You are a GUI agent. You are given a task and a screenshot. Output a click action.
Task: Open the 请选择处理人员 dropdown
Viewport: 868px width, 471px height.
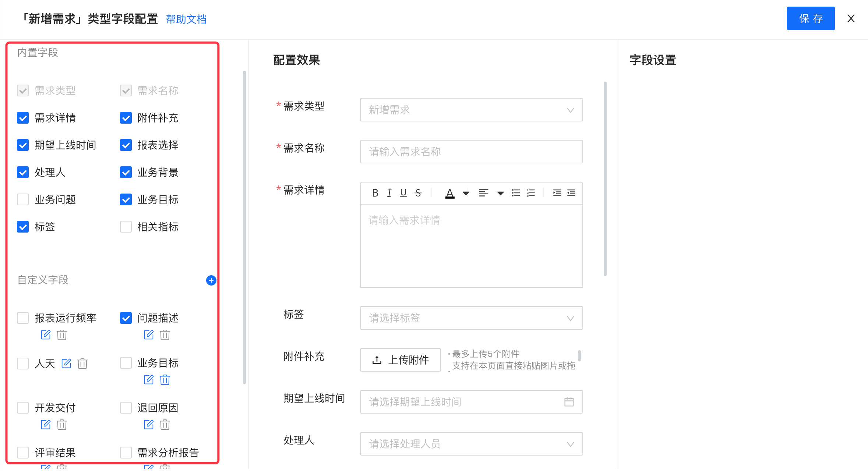pos(471,444)
